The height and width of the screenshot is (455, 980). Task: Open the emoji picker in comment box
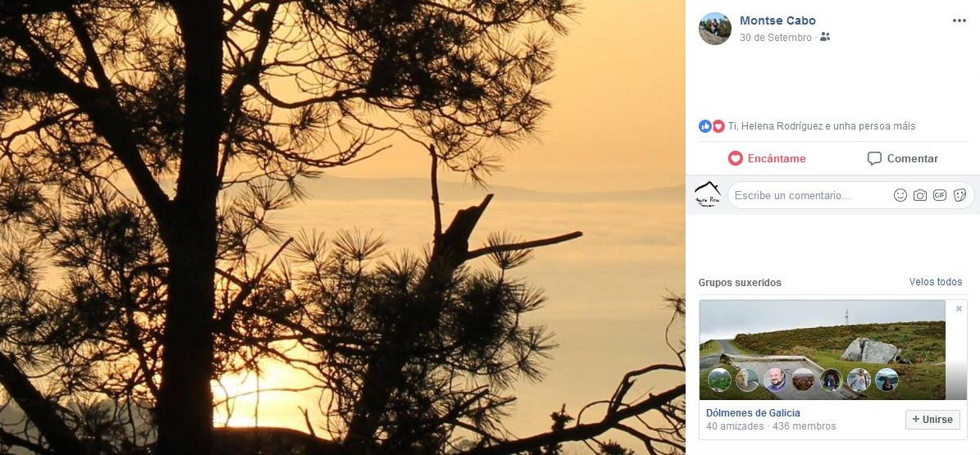point(900,196)
